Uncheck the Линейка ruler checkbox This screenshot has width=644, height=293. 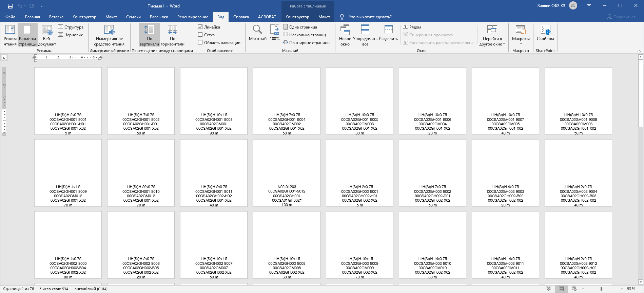pyautogui.click(x=200, y=27)
